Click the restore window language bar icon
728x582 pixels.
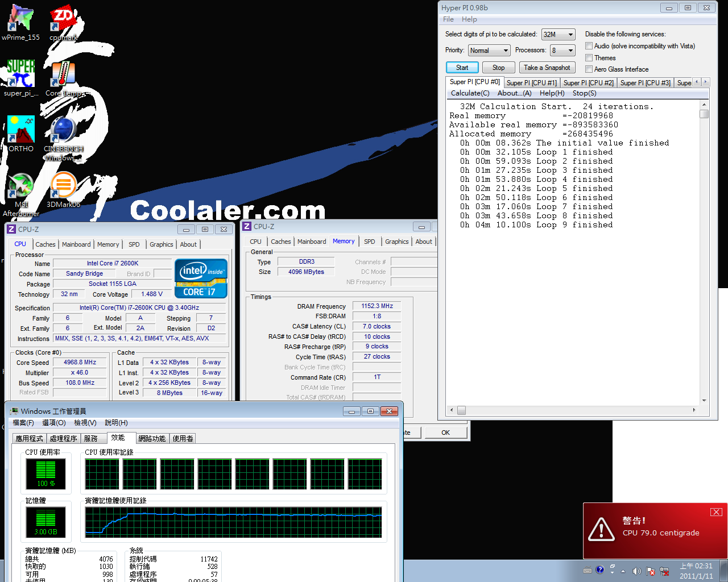[612, 567]
